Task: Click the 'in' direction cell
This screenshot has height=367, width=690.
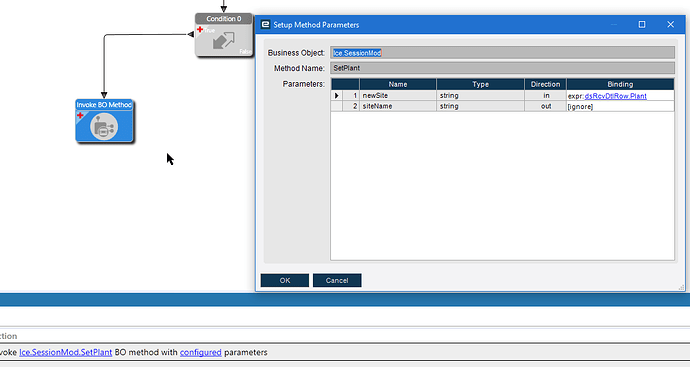Action: click(546, 95)
